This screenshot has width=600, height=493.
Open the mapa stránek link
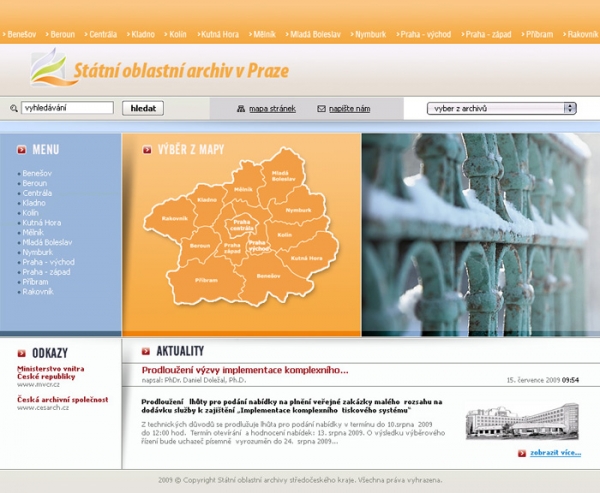tap(272, 109)
